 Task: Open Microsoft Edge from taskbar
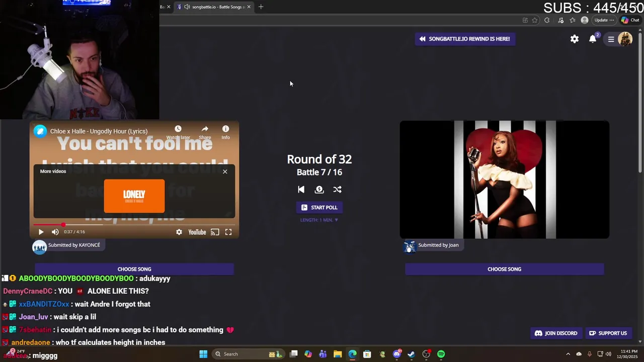pyautogui.click(x=352, y=354)
